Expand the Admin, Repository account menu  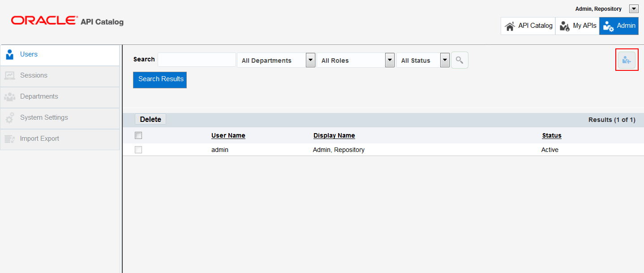pyautogui.click(x=634, y=8)
